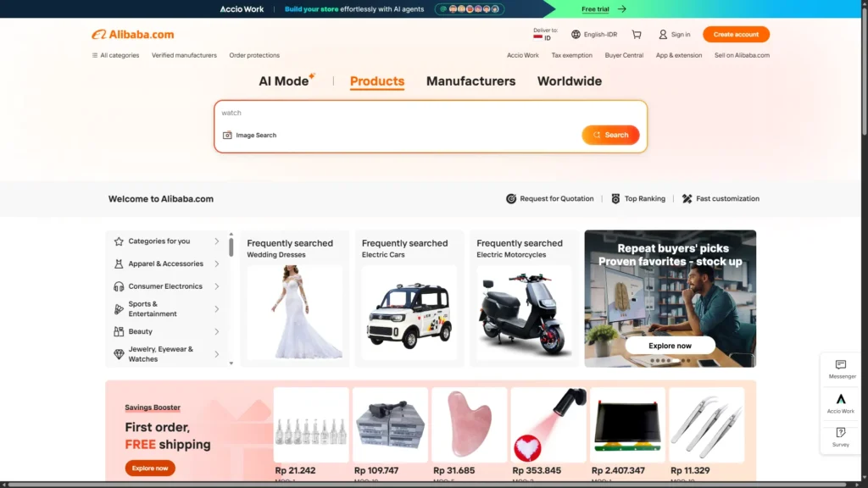Open the Rp 31.685 gua sha product
This screenshot has width=868, height=488.
[x=469, y=425]
